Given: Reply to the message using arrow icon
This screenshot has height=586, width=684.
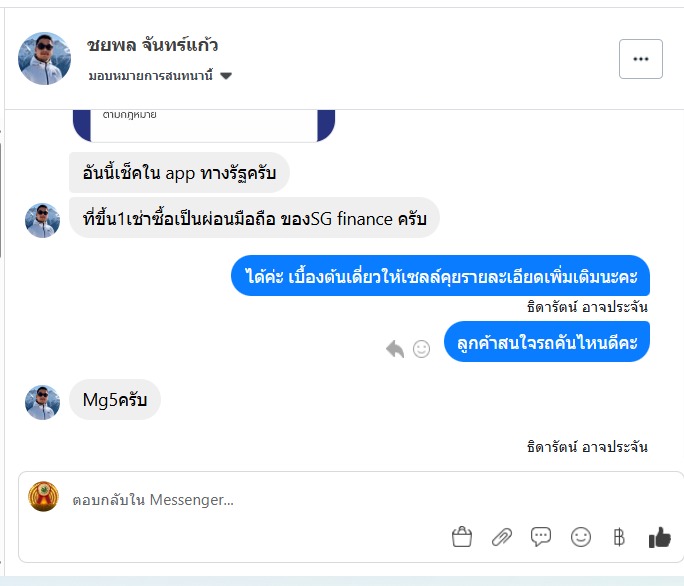Looking at the screenshot, I should tap(395, 348).
